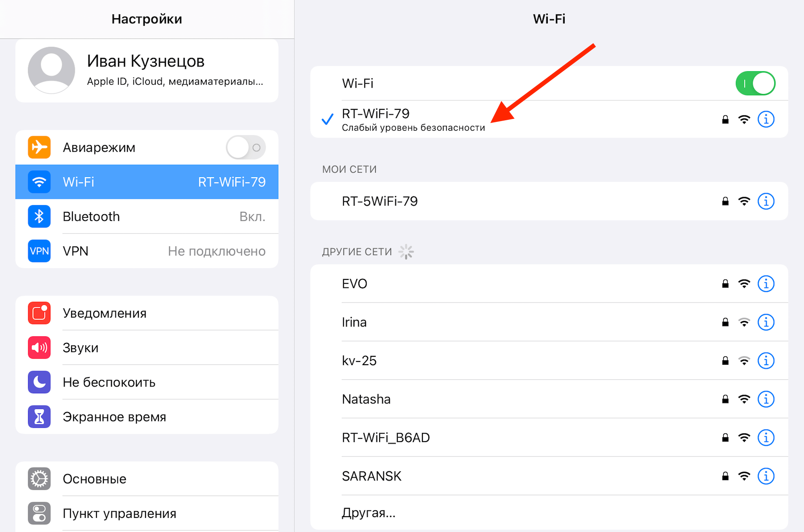Open info for RT-WiFi_B6AD network
The height and width of the screenshot is (532, 804).
point(765,438)
